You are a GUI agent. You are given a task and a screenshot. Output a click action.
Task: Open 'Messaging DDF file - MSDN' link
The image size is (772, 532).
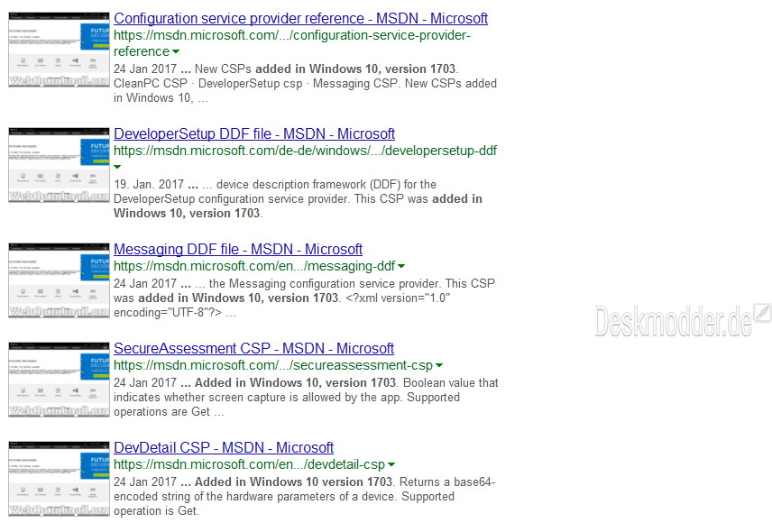point(238,250)
